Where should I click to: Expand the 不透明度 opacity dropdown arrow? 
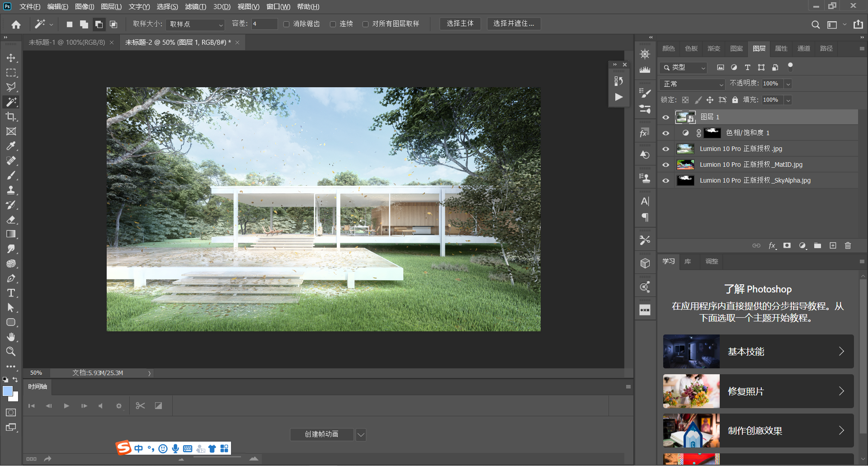788,84
